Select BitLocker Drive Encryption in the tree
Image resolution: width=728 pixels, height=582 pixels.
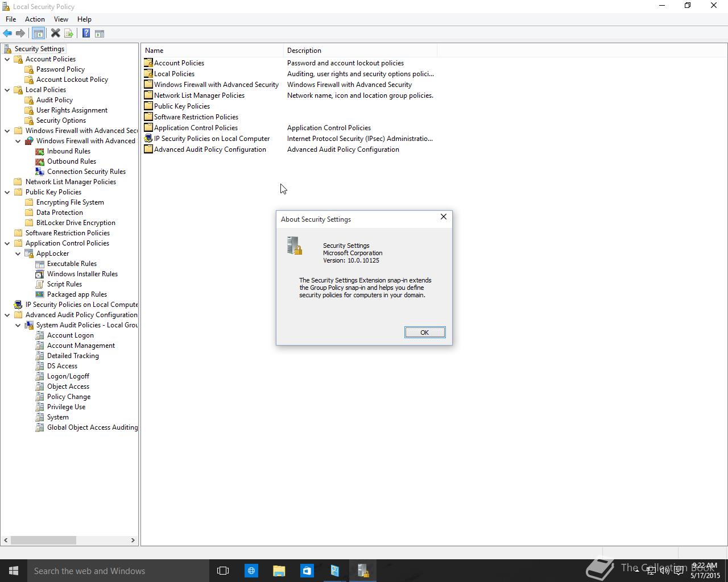(76, 223)
